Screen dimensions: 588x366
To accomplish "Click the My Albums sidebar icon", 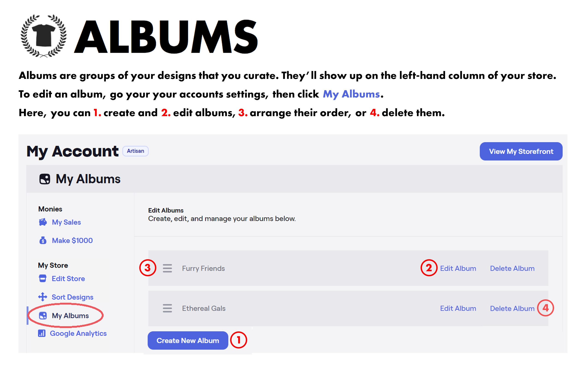I will coord(43,316).
